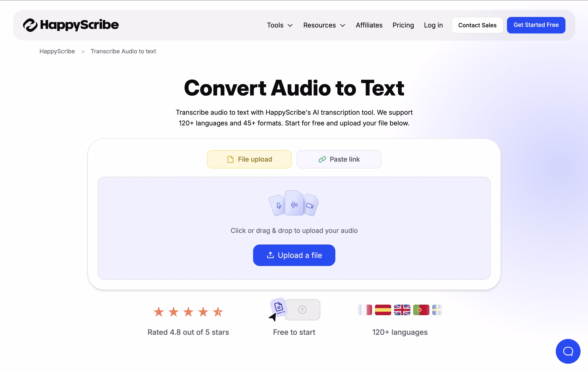Click the circled upload arrow placeholder

[302, 310]
